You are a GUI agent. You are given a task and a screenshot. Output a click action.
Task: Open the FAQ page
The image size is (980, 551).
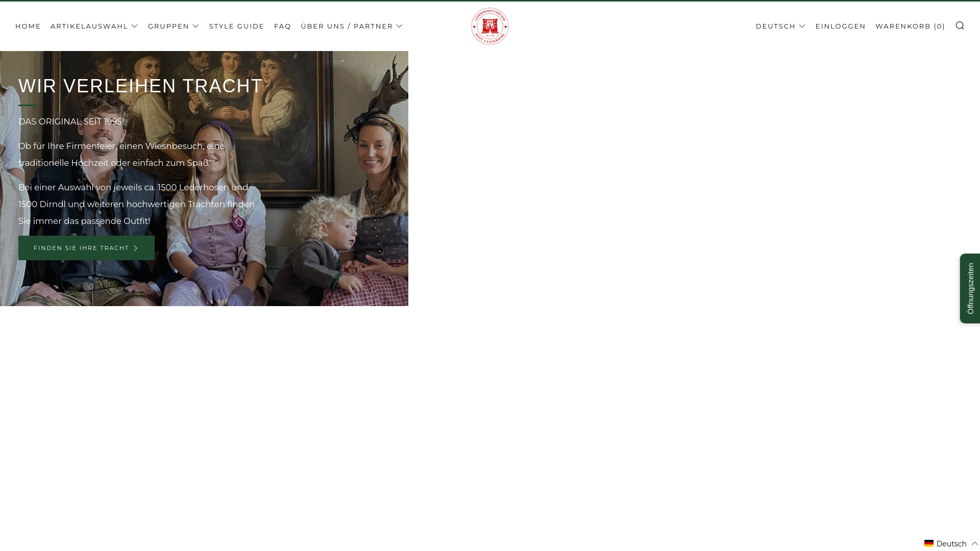(283, 26)
